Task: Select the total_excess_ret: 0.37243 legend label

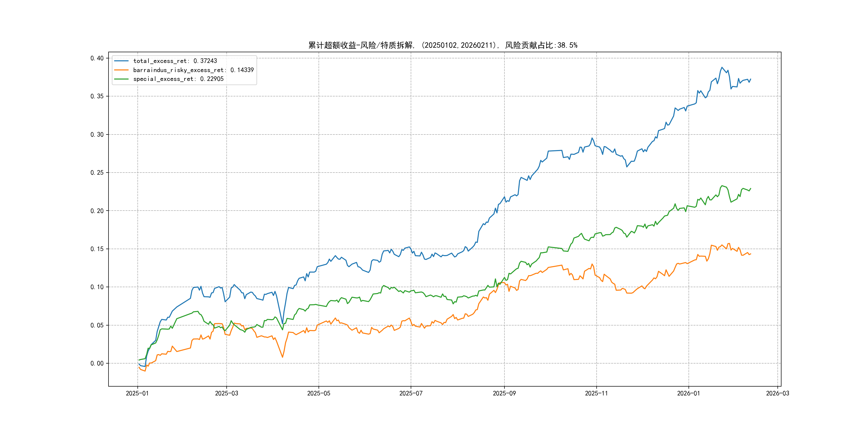Action: (x=175, y=61)
